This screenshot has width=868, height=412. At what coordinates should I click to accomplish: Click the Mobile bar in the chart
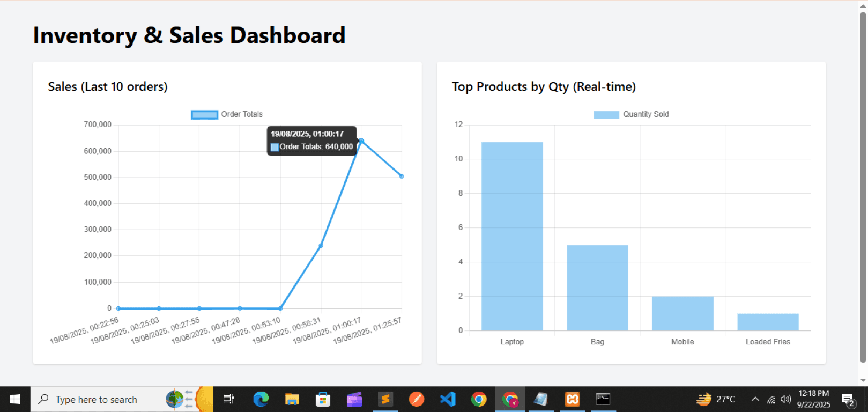click(x=682, y=313)
